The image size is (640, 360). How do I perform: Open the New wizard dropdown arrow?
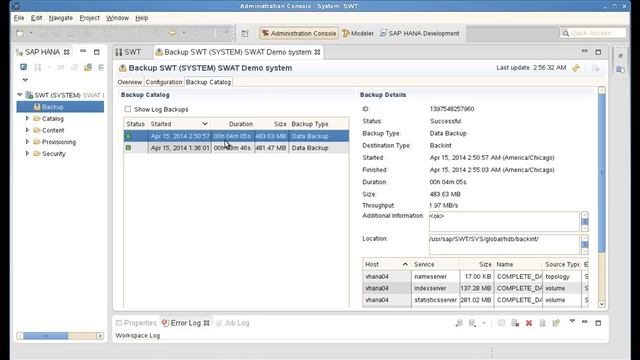(x=31, y=33)
